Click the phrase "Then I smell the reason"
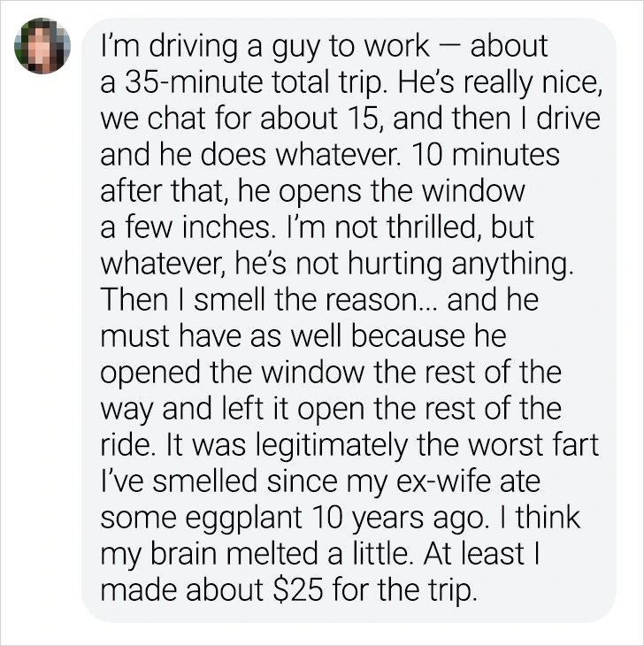Image resolution: width=644 pixels, height=646 pixels. (x=276, y=301)
